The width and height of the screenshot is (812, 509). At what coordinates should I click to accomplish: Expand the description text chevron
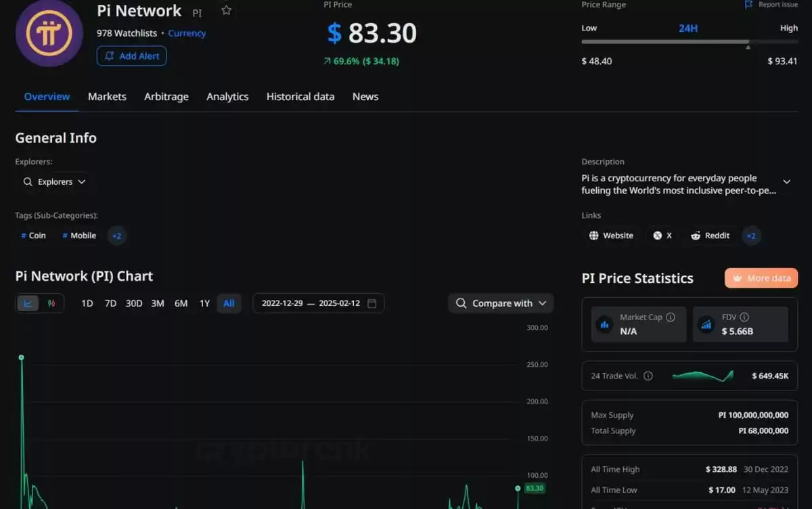pos(787,182)
